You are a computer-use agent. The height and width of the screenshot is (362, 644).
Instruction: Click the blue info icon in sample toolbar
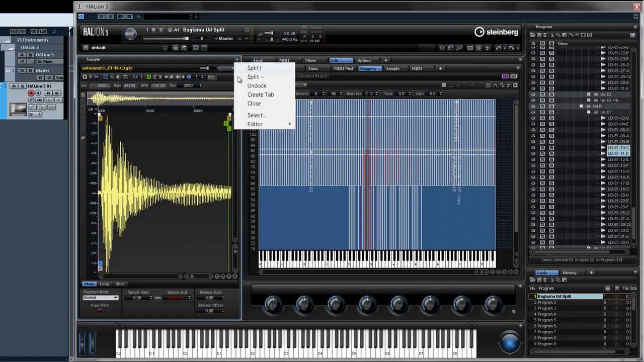189,77
